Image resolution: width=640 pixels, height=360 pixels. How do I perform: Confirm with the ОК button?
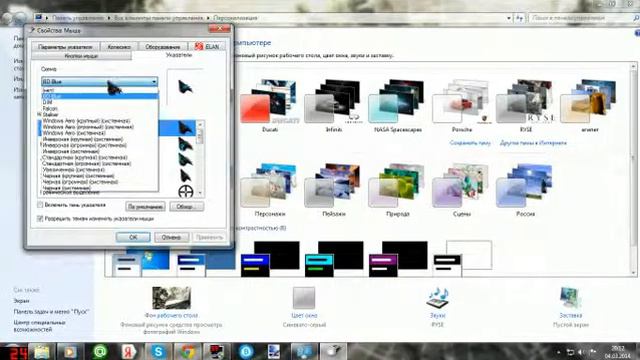click(x=133, y=237)
